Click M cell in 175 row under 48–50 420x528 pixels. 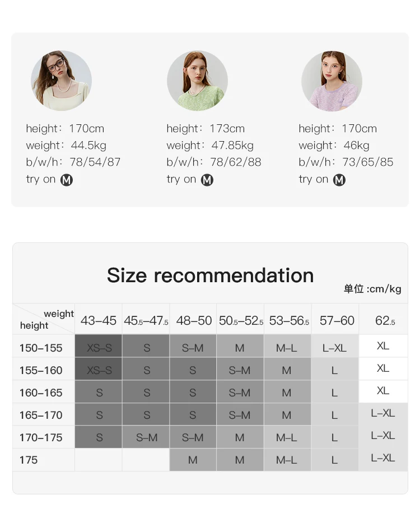click(193, 460)
